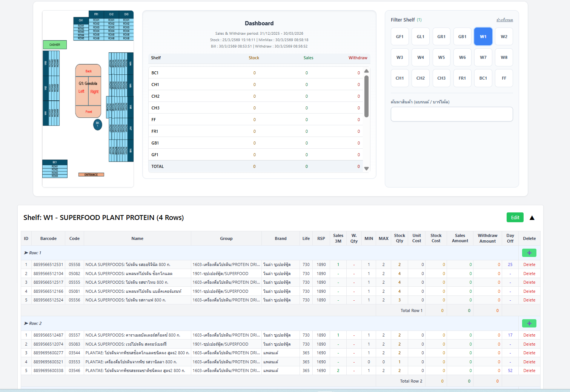Click the Barcode column header

pyautogui.click(x=48, y=238)
